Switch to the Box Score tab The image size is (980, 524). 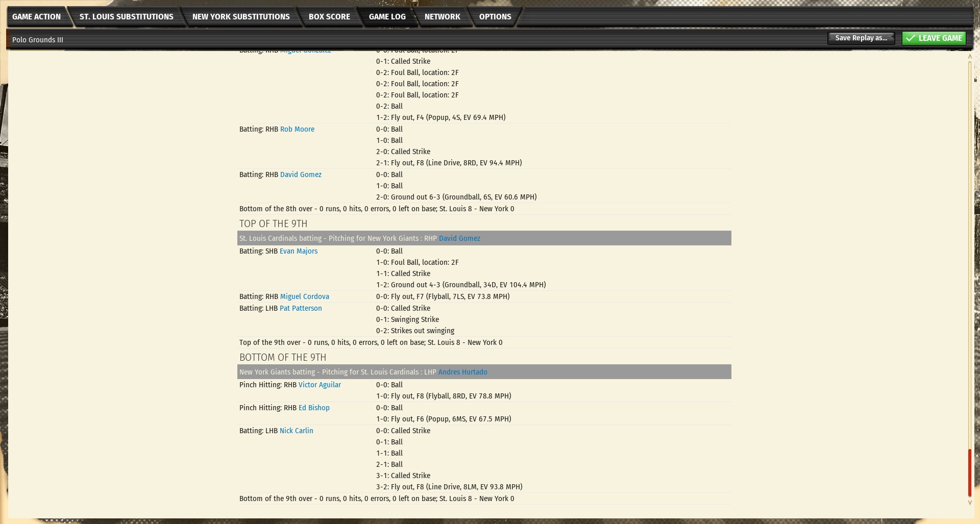tap(329, 17)
